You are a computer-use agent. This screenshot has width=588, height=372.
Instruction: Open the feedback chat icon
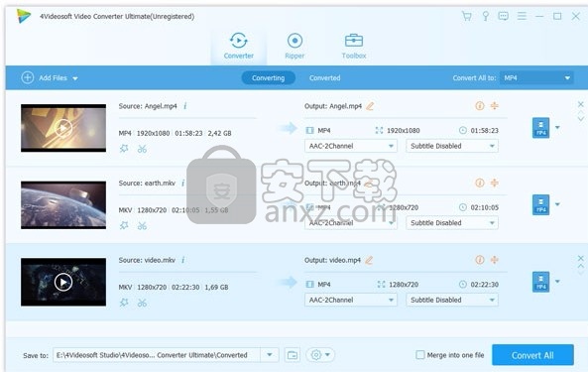(504, 16)
